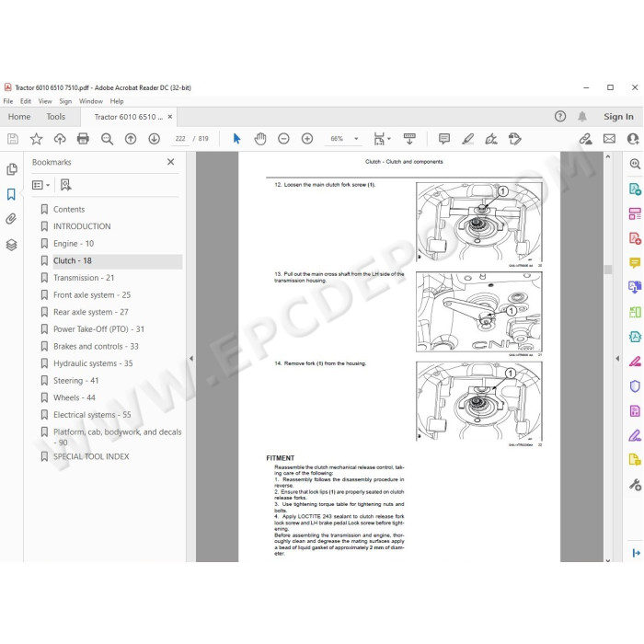Screen dimensions: 644x644
Task: Open the Edit menu
Action: (x=26, y=101)
